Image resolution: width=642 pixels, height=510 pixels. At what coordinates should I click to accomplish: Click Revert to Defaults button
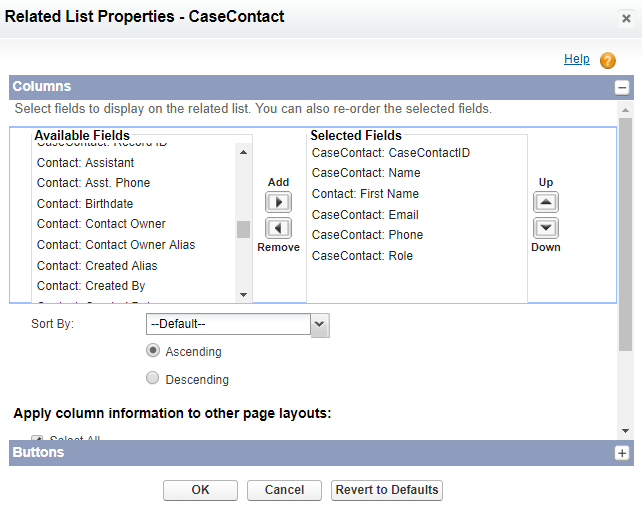tap(386, 490)
